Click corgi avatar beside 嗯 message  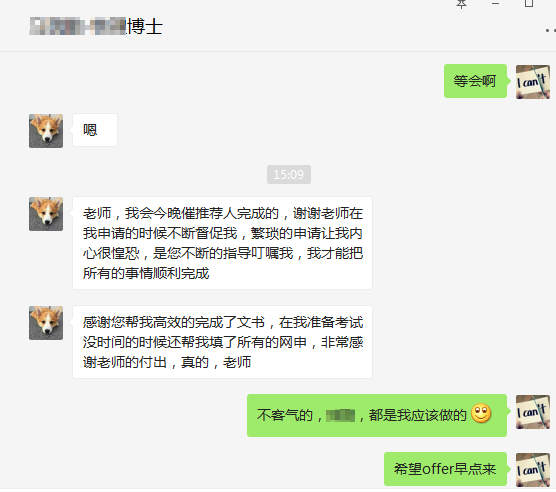click(46, 131)
